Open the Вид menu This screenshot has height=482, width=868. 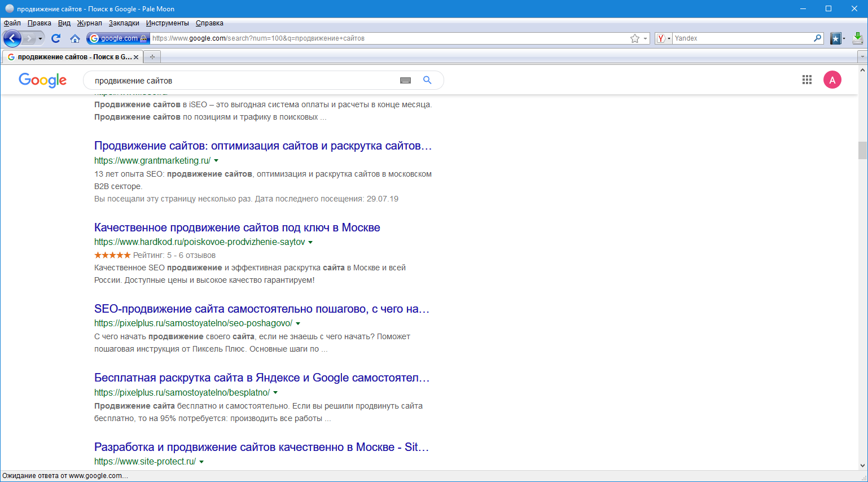point(64,23)
